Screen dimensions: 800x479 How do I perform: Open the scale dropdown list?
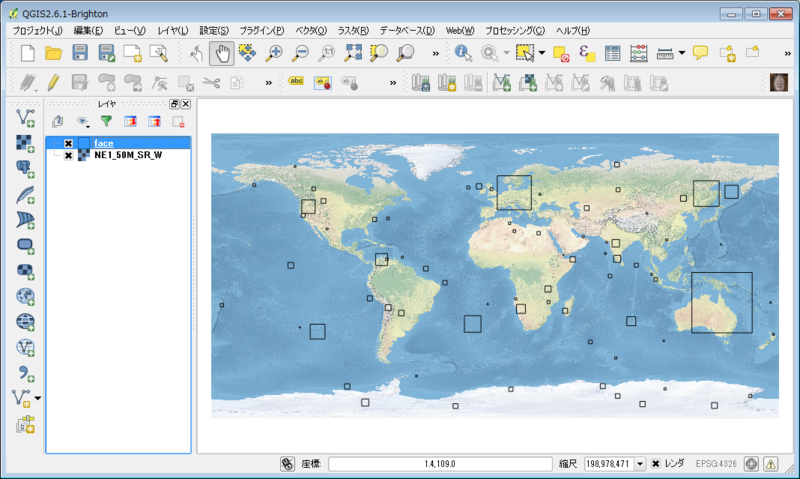pos(640,464)
